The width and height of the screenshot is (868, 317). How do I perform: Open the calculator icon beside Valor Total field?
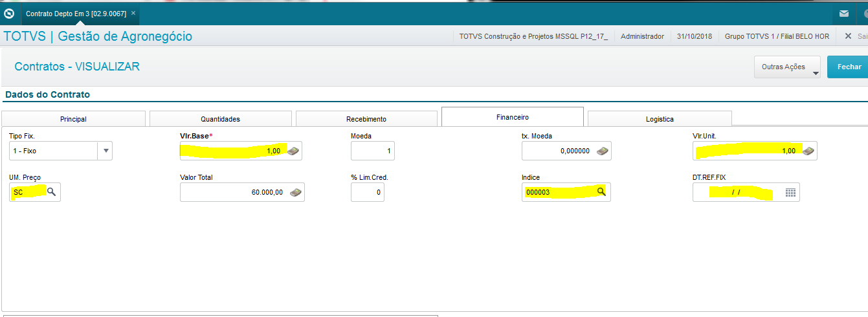coord(296,192)
